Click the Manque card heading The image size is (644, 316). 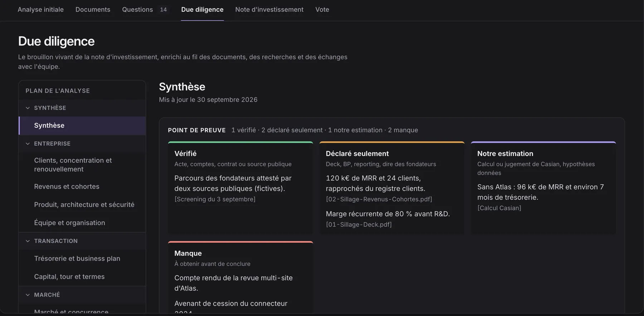point(188,253)
